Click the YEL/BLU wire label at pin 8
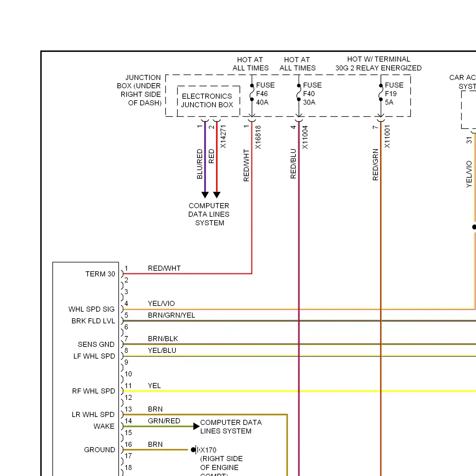This screenshot has height=476, width=476. [x=162, y=350]
